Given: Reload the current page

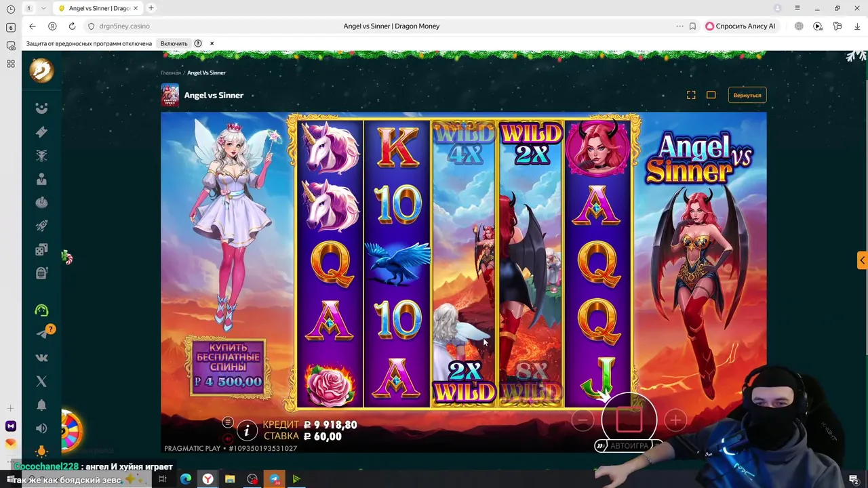Looking at the screenshot, I should tap(72, 26).
